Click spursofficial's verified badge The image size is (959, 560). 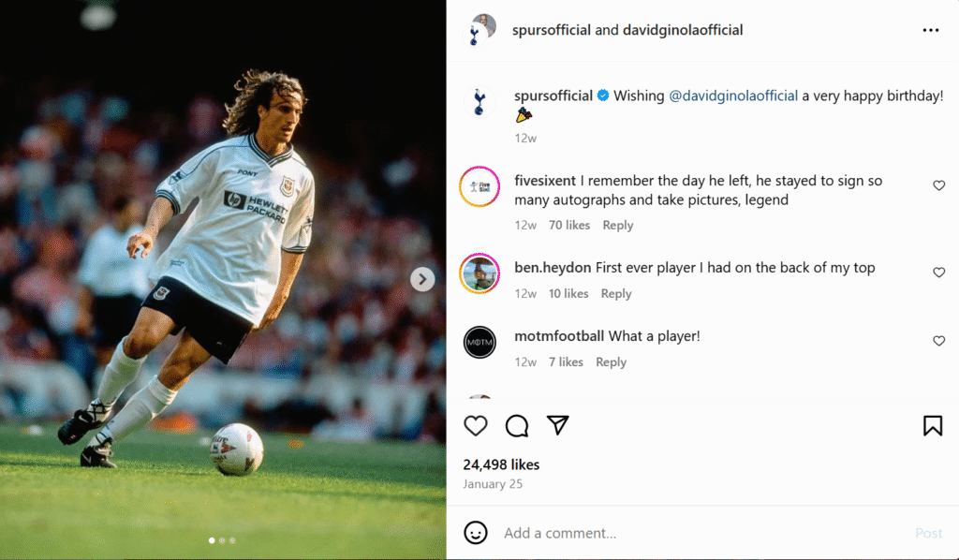603,95
